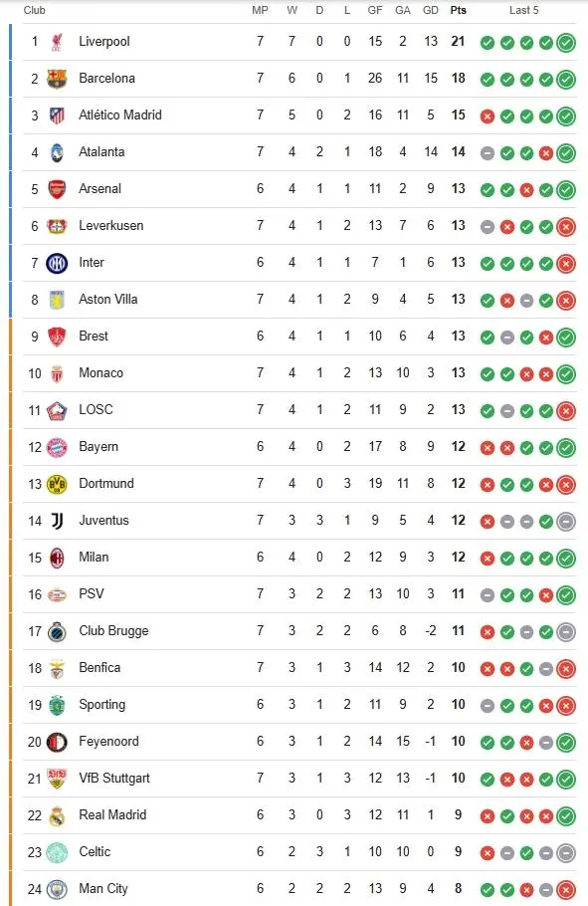Click Leverkusen's most recent loss indicator

(x=566, y=227)
